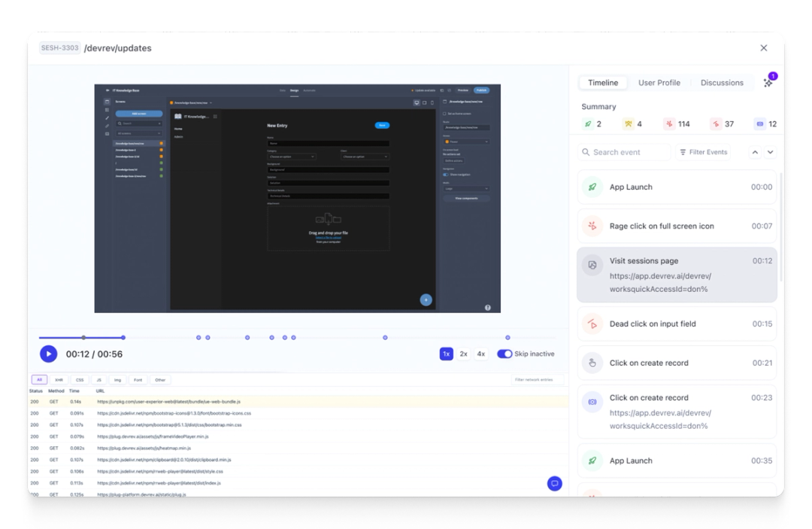Open the AI sparkle insights icon

tap(768, 82)
